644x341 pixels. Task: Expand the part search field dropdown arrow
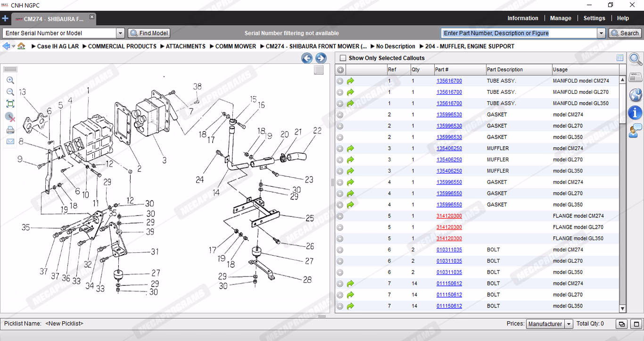pos(601,33)
